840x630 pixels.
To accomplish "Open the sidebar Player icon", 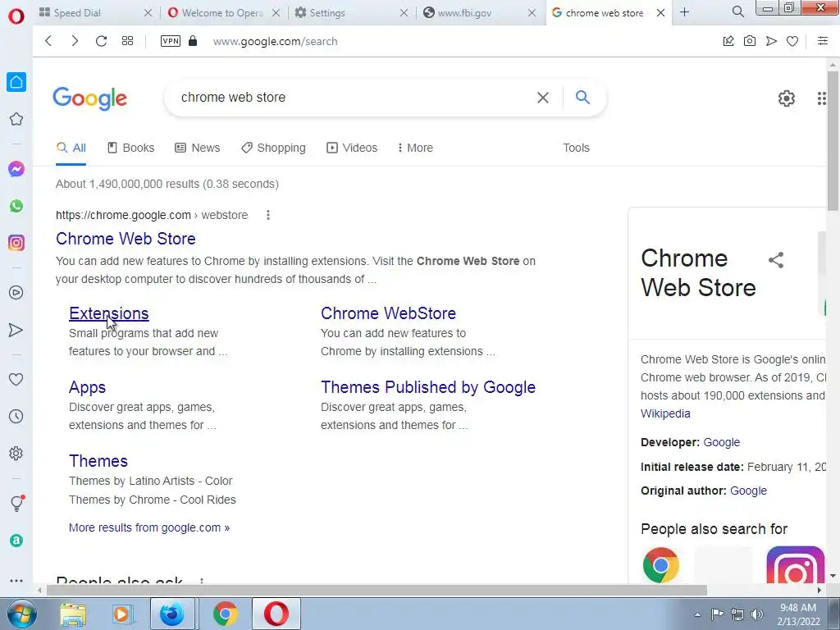I will coord(16,293).
